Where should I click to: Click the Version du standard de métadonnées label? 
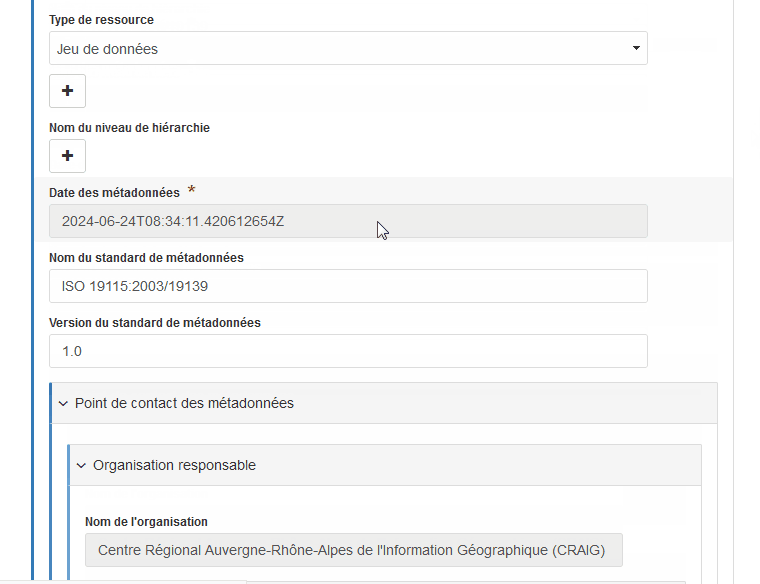pyautogui.click(x=154, y=323)
